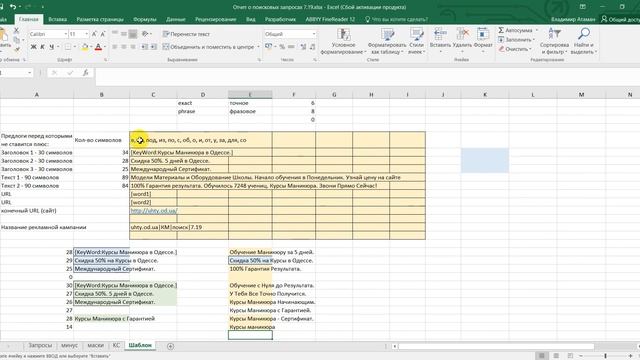
Task: Click the Общий доступ share button
Action: click(x=620, y=19)
